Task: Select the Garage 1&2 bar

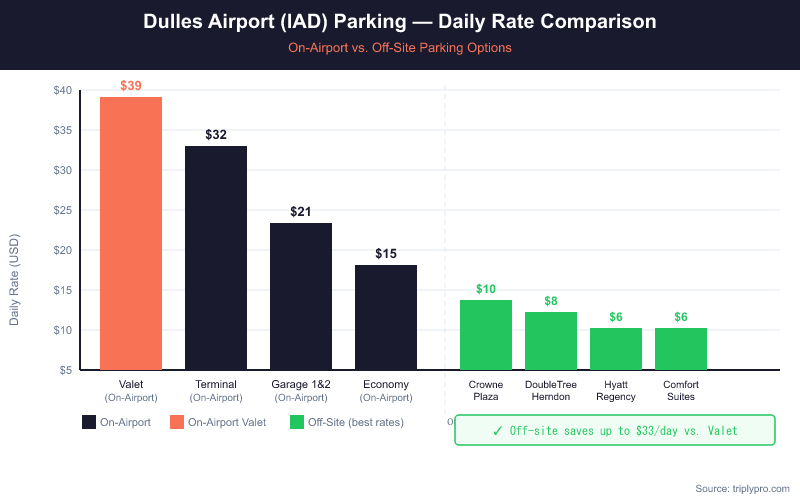Action: tap(301, 296)
